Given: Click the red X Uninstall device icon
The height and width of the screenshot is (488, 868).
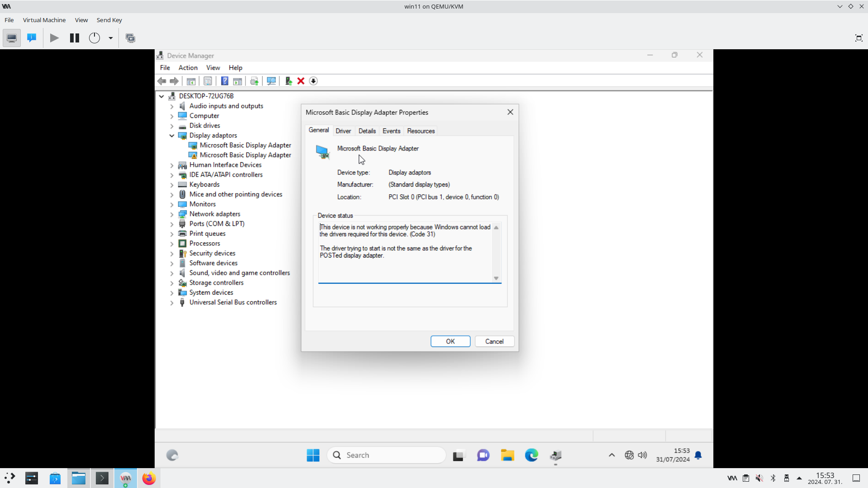Looking at the screenshot, I should point(301,81).
